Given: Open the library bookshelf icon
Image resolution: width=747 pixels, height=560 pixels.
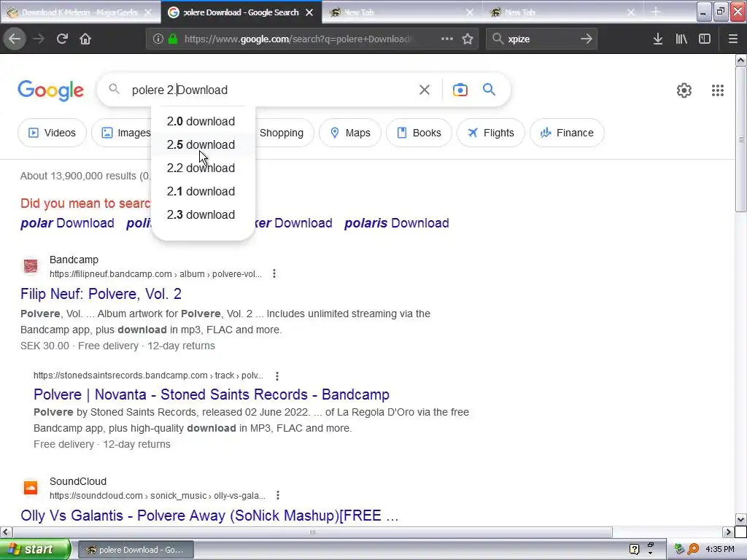Looking at the screenshot, I should pyautogui.click(x=681, y=39).
